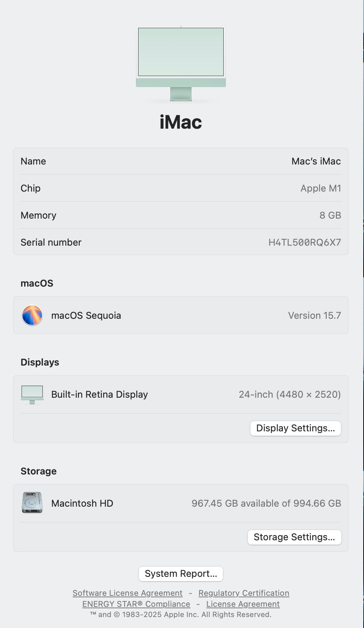
Task: Open the License Agreement link
Action: point(243,604)
